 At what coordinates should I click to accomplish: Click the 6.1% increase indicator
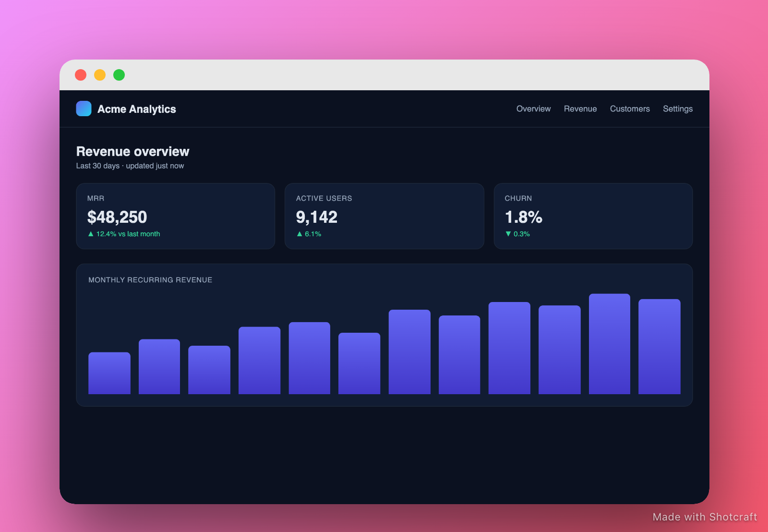coord(309,234)
